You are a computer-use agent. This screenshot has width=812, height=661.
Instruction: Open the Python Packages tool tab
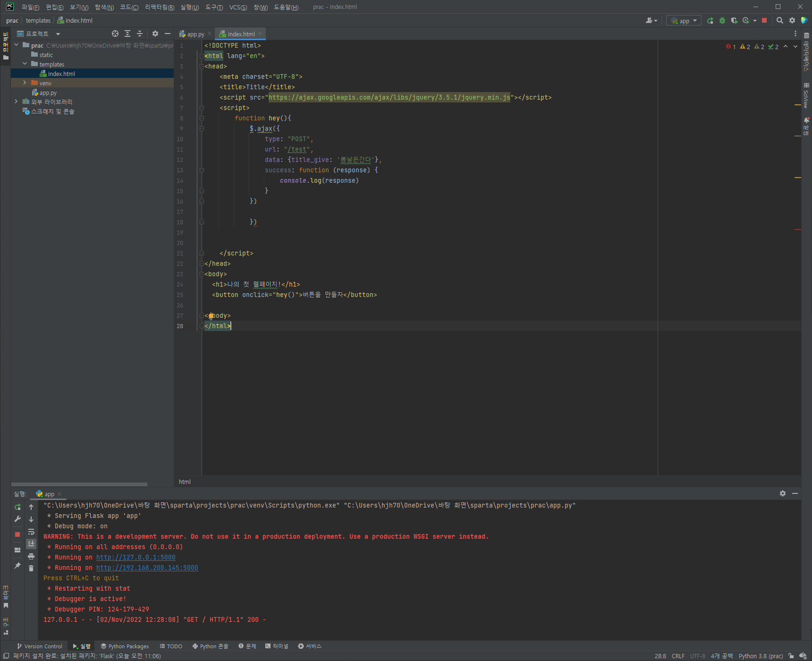[x=125, y=646]
